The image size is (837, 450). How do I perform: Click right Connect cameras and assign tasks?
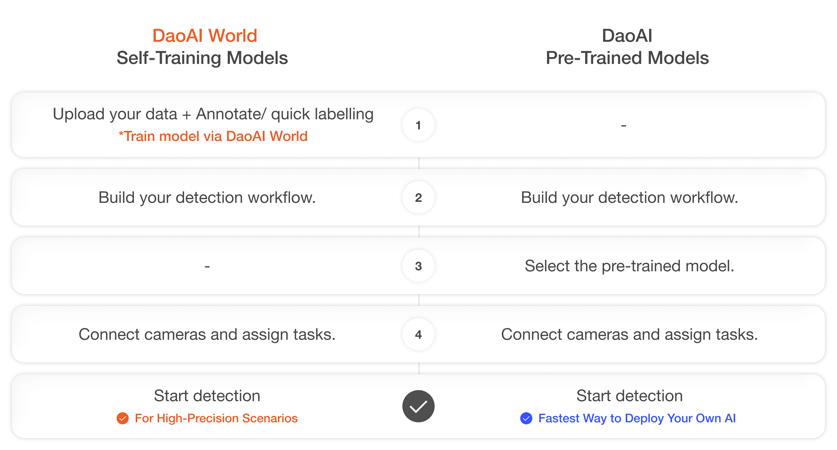(629, 334)
